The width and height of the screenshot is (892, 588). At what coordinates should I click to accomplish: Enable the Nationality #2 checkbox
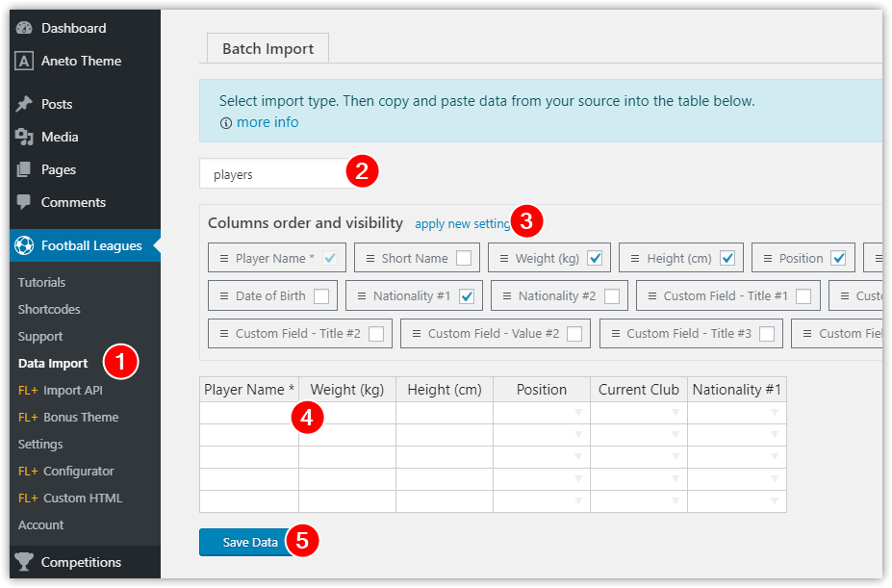click(x=612, y=296)
